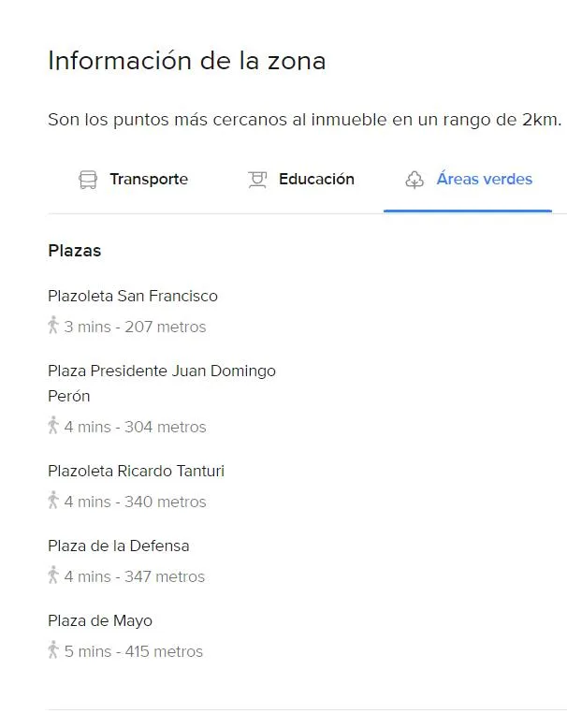567x728 pixels.
Task: Click the bus icon beside Transporte
Action: 88,180
